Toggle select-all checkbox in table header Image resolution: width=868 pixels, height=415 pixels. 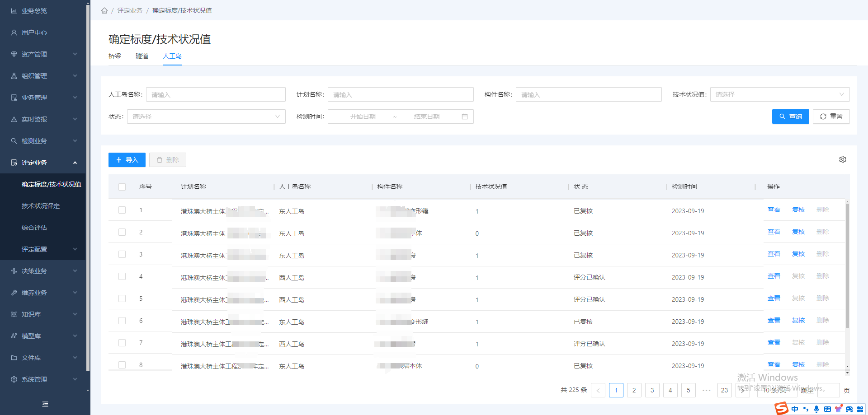coord(122,187)
